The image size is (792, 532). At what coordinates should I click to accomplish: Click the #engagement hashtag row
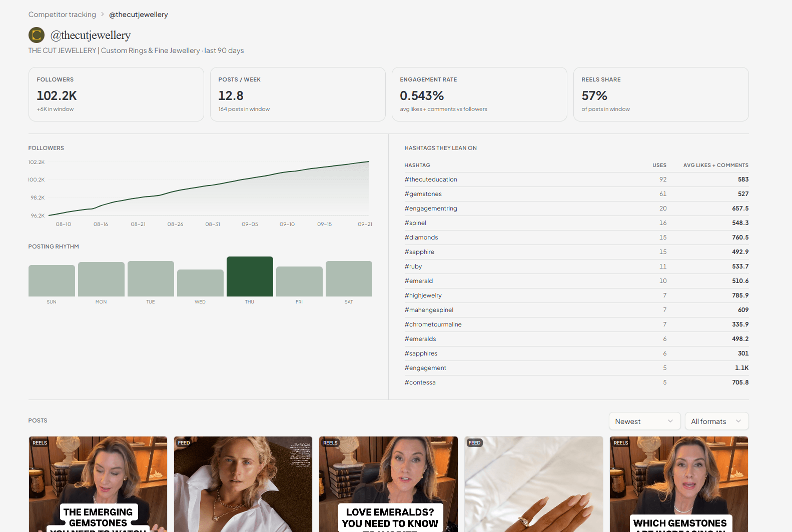tap(576, 368)
